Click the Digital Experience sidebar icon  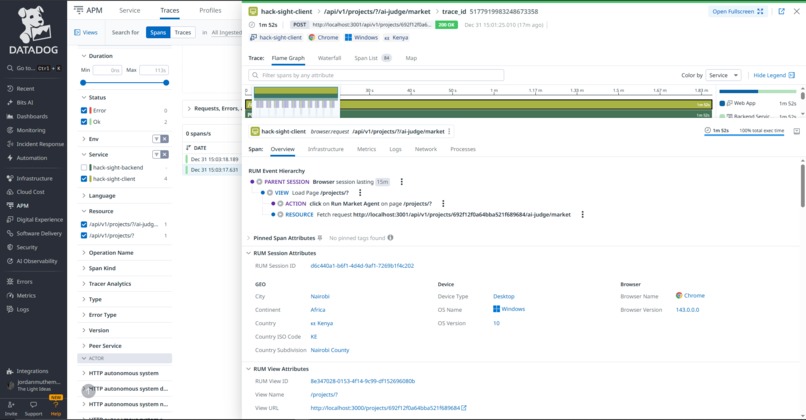pyautogui.click(x=10, y=220)
